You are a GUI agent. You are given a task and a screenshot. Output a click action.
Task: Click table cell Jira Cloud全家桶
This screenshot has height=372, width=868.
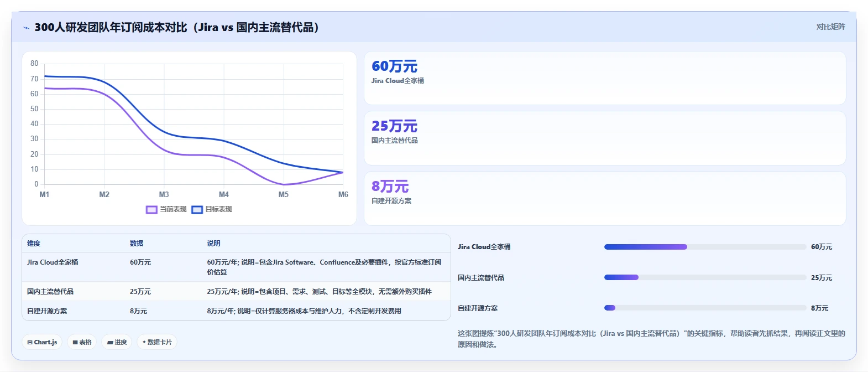tap(53, 262)
